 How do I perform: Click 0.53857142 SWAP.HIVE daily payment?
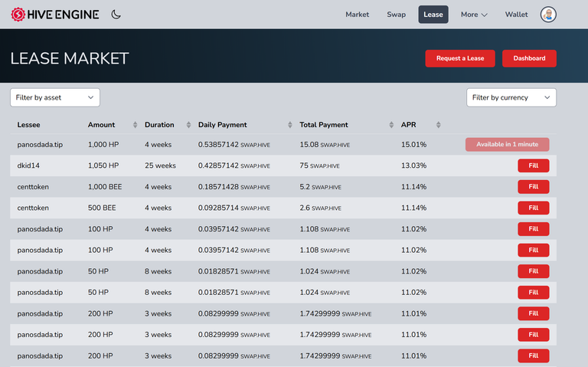[x=234, y=145]
